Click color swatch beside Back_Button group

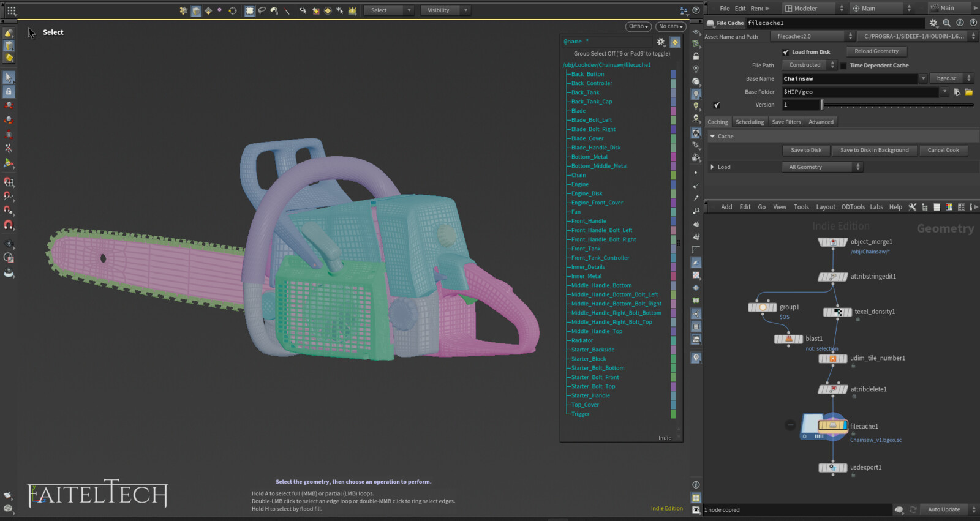[x=674, y=74]
